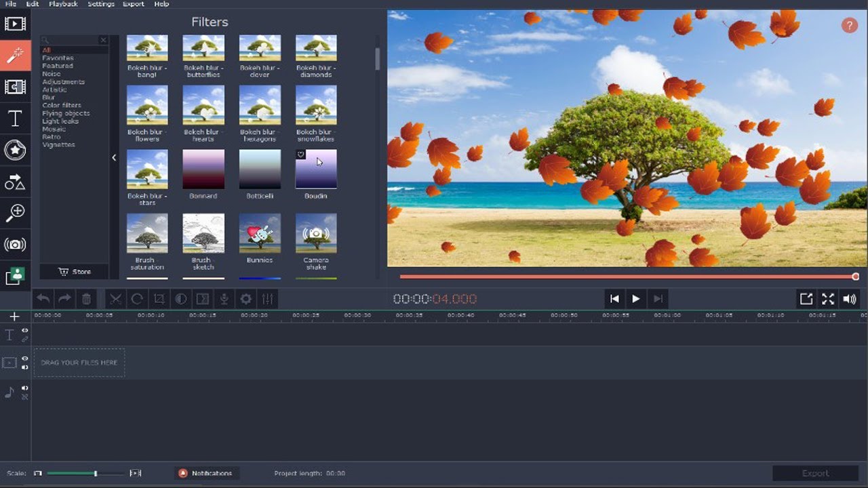
Task: Toggle the preview volume speaker
Action: click(849, 299)
